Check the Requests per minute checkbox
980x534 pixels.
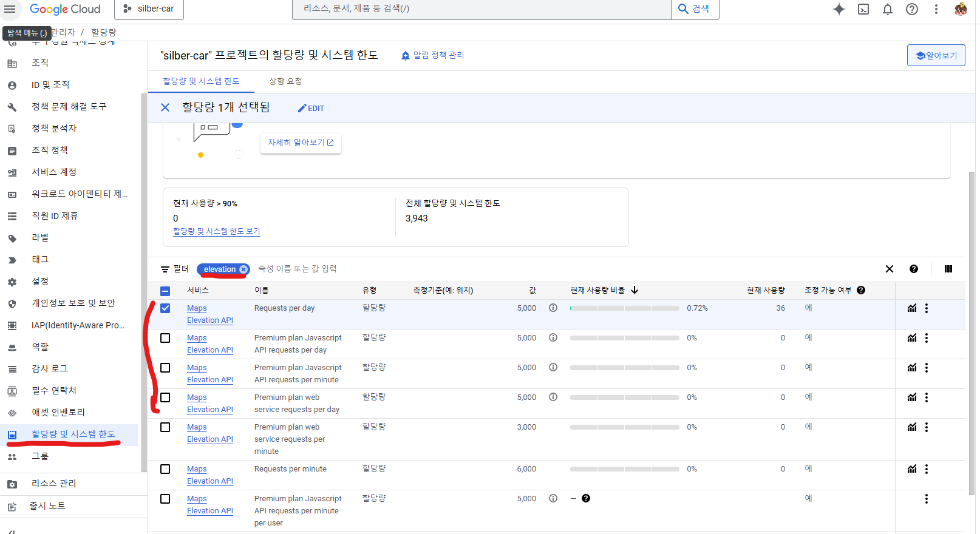165,469
